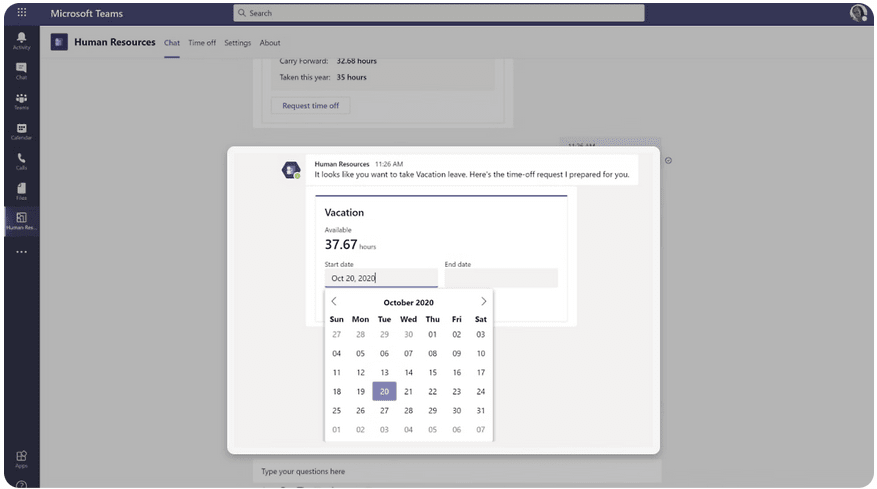Open Teams in the left sidebar
The height and width of the screenshot is (489, 877).
pyautogui.click(x=21, y=101)
